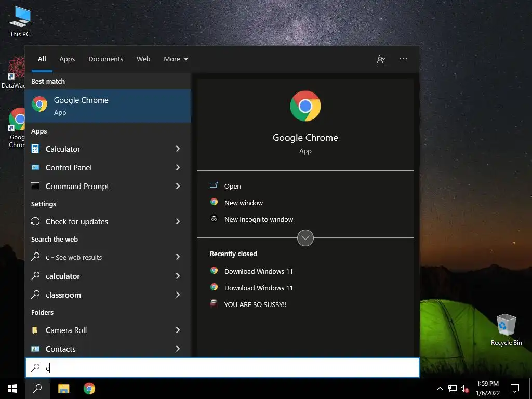
Task: Select the DataWag desktop shortcut
Action: [13, 73]
